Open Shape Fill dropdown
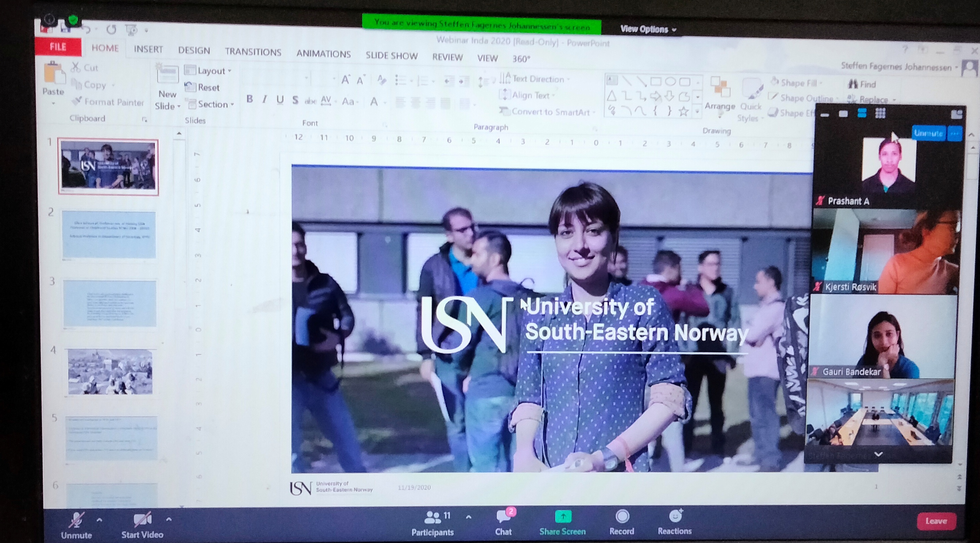This screenshot has height=543, width=980. point(797,82)
